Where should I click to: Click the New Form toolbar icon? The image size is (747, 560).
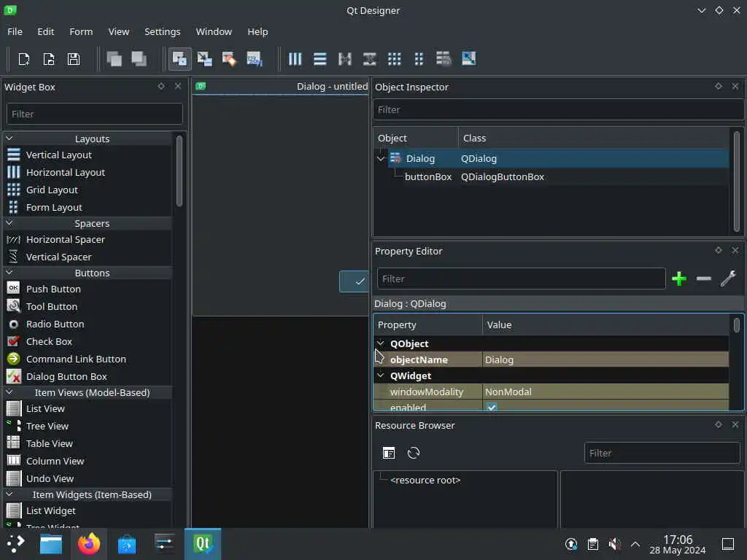pyautogui.click(x=24, y=59)
